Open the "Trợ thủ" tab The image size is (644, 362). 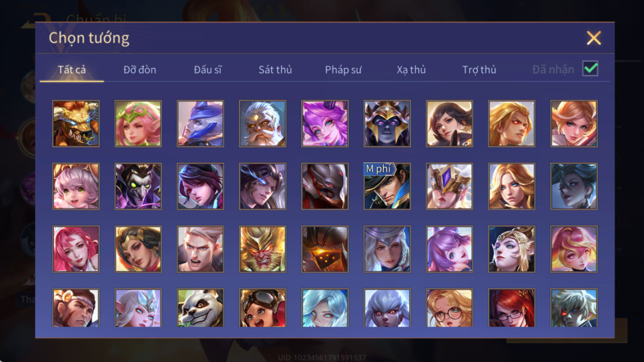pos(479,70)
